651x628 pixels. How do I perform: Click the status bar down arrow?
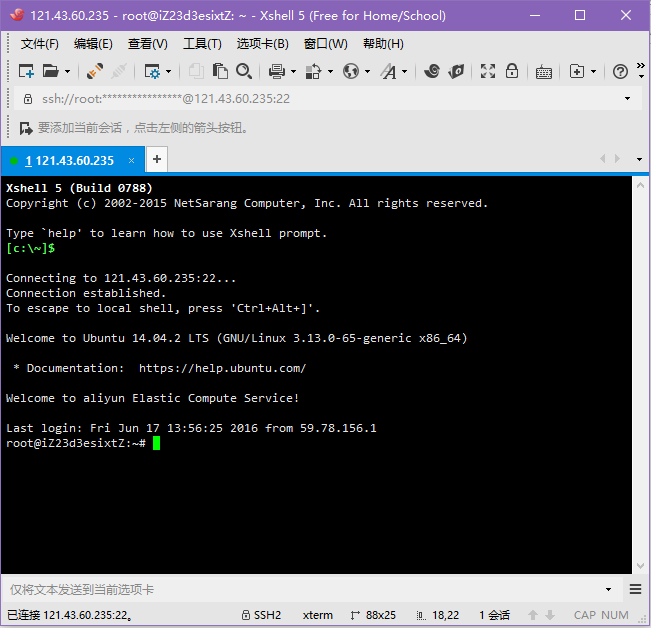tap(550, 615)
